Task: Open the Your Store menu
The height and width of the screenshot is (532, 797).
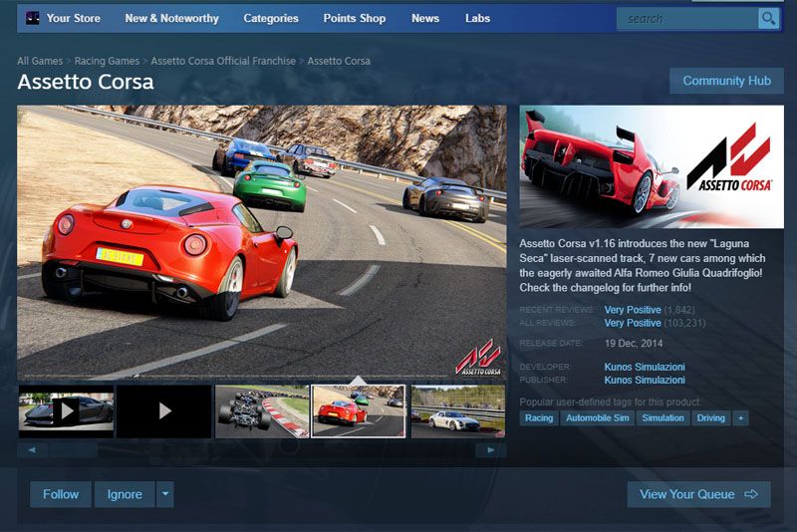Action: pyautogui.click(x=73, y=18)
